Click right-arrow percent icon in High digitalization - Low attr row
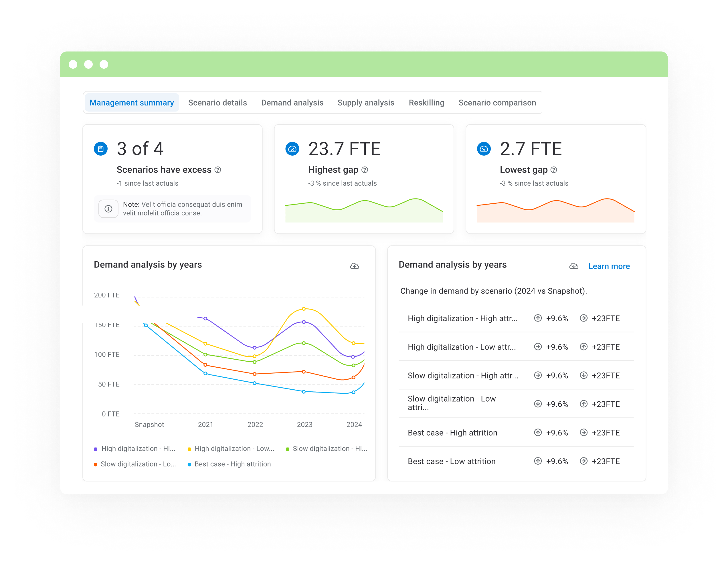The image size is (728, 563). (538, 347)
